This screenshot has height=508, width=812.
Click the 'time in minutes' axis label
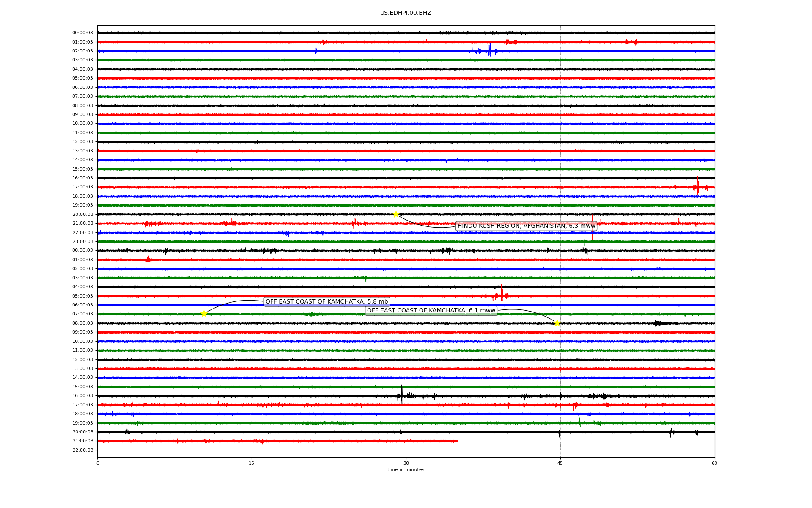[406, 469]
